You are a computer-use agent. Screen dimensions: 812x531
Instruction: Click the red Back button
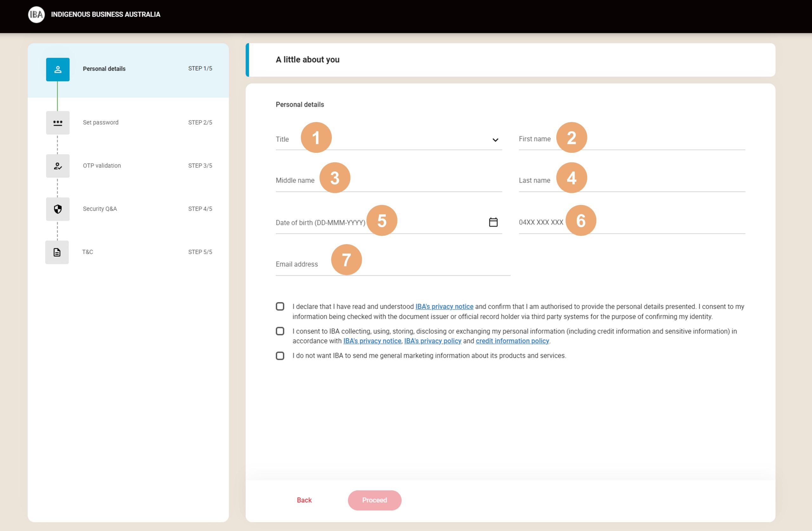click(x=304, y=500)
